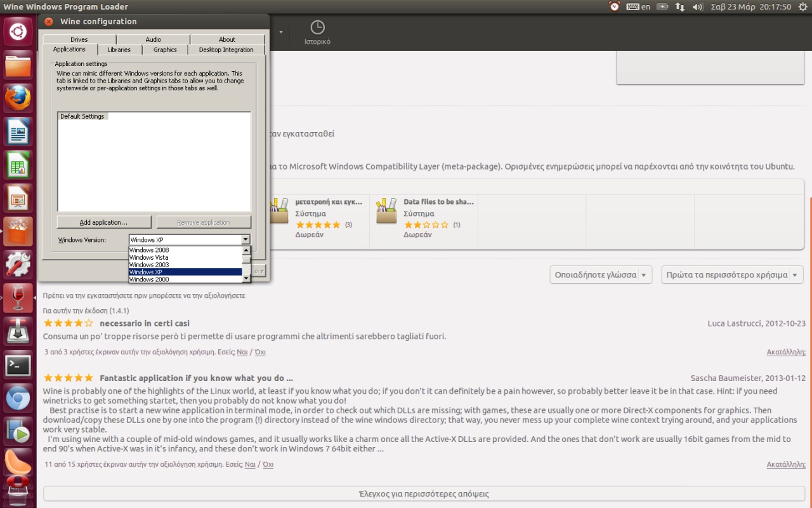
Task: Click the 'Luca Lastrucci, 2012-10-23' author text
Action: point(756,323)
